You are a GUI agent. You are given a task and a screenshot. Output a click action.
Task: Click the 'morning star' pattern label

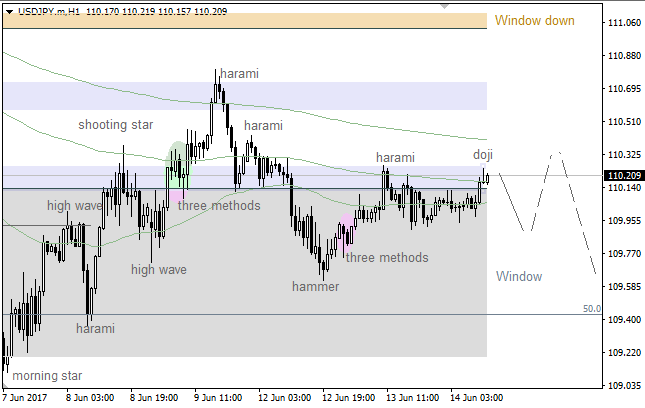tap(46, 376)
